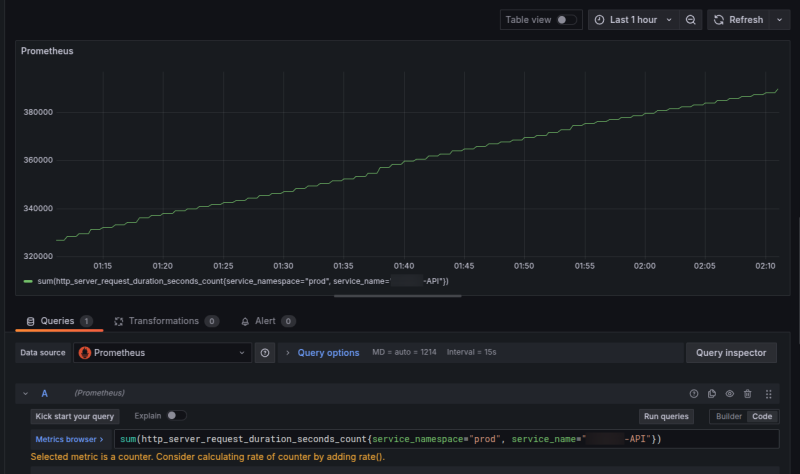
Task: Click the Refresh dashboard button
Action: [739, 20]
